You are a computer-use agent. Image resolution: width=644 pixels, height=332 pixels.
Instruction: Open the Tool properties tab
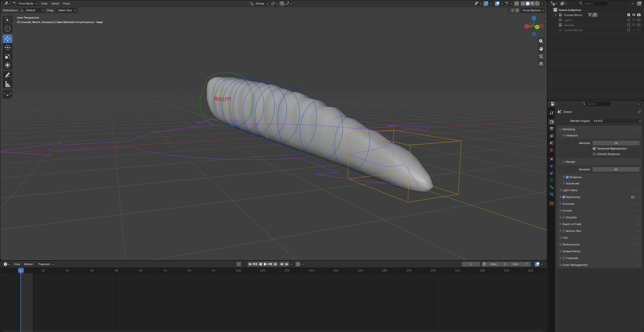[x=551, y=113]
